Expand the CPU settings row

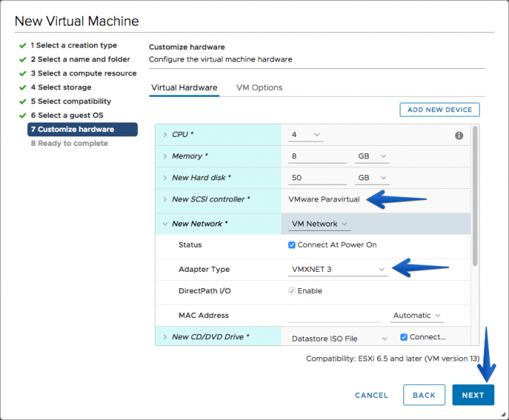[165, 135]
